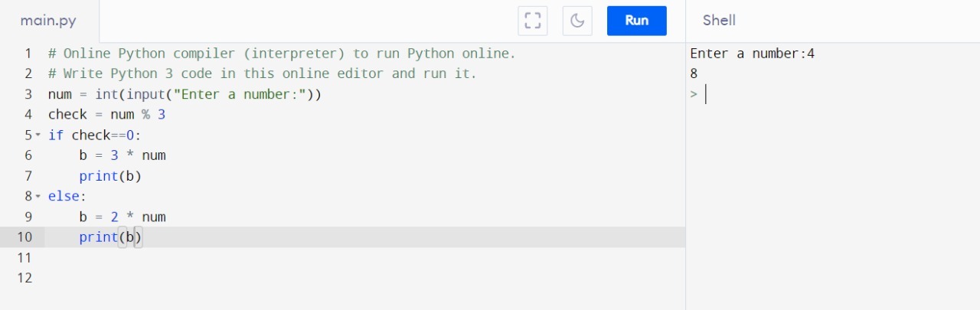Click the shell prompt input cursor
Screen dimensions: 980x310
[x=706, y=94]
